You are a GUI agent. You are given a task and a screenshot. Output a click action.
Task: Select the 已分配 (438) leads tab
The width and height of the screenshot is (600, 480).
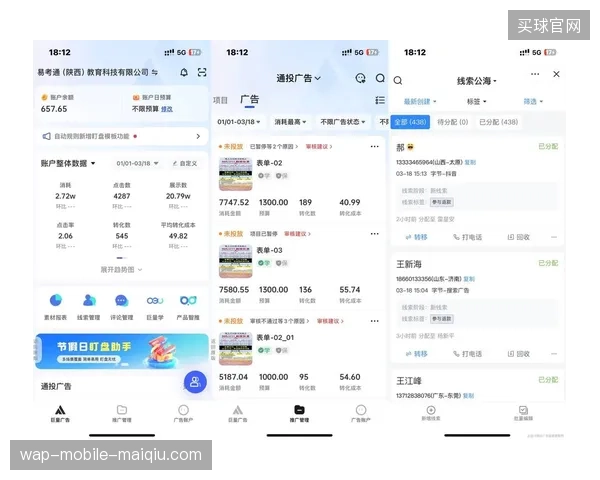coord(499,122)
